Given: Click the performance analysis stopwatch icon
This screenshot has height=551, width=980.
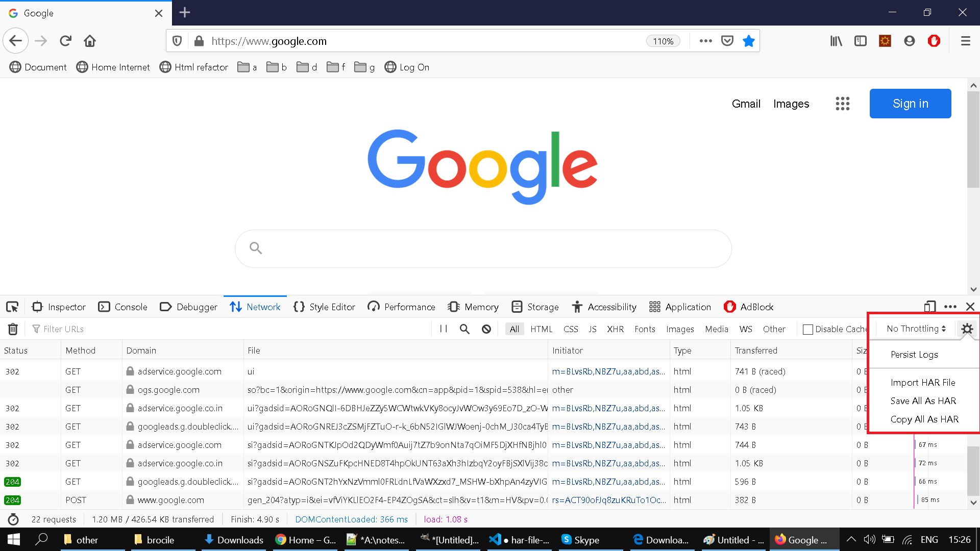Looking at the screenshot, I should (13, 519).
